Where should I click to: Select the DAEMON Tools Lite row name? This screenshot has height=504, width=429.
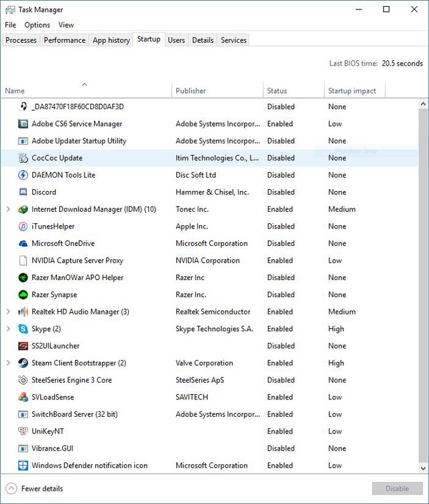pyautogui.click(x=64, y=175)
